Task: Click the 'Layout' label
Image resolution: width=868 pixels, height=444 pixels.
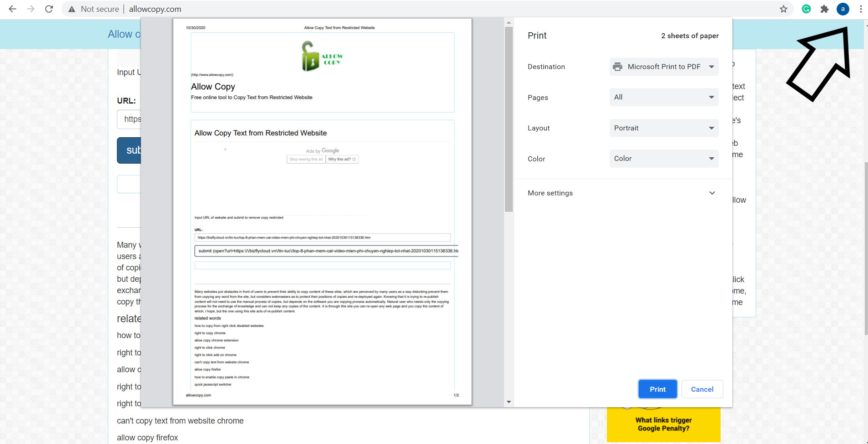Action: coord(539,128)
